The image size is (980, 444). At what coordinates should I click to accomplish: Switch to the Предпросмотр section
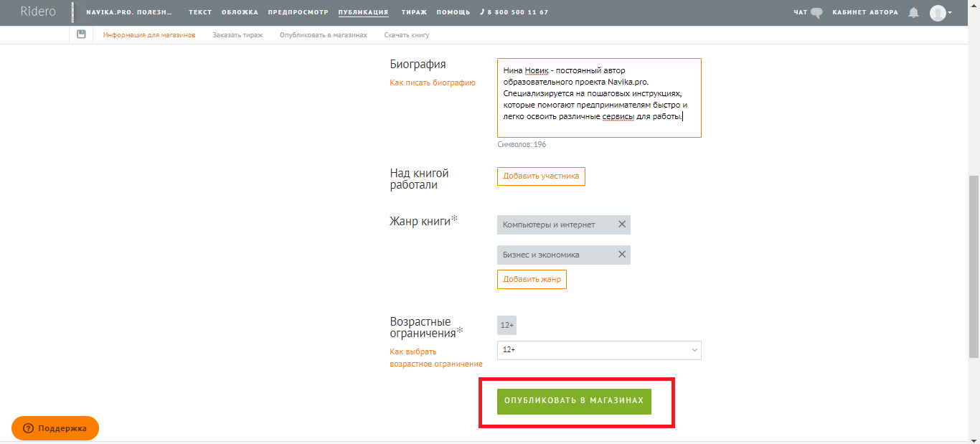point(298,12)
